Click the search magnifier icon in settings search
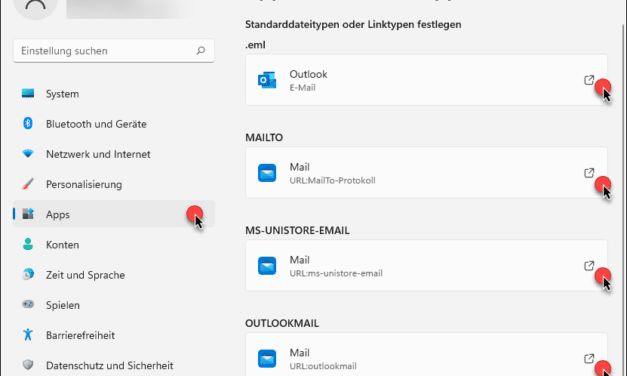The width and height of the screenshot is (627, 376). 201,50
